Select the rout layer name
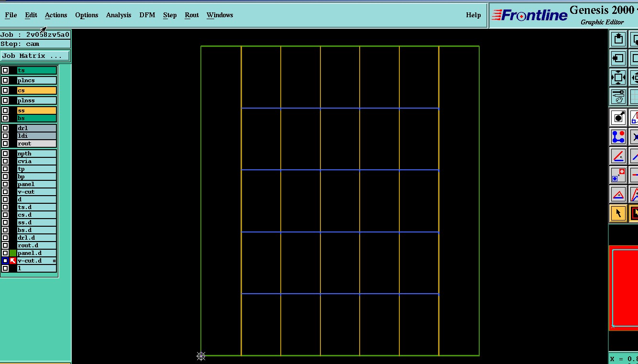The image size is (638, 364). pyautogui.click(x=37, y=143)
